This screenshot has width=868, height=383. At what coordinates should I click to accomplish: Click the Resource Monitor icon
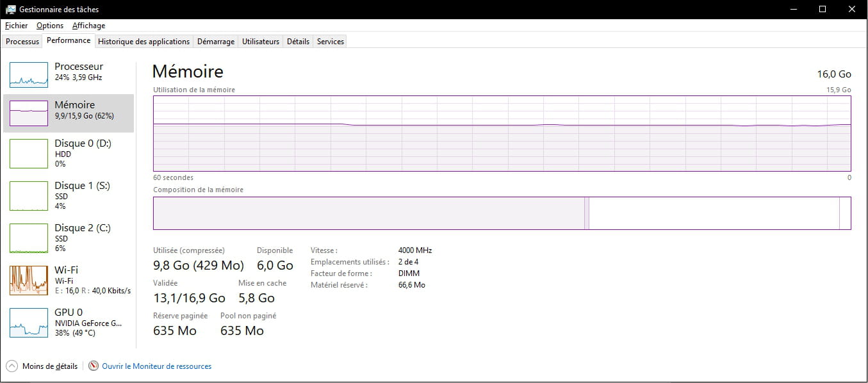pos(94,366)
